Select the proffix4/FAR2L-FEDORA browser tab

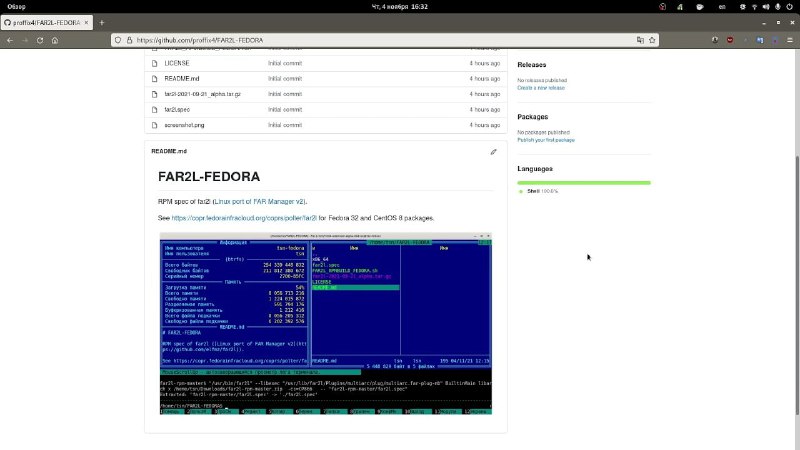pyautogui.click(x=47, y=22)
